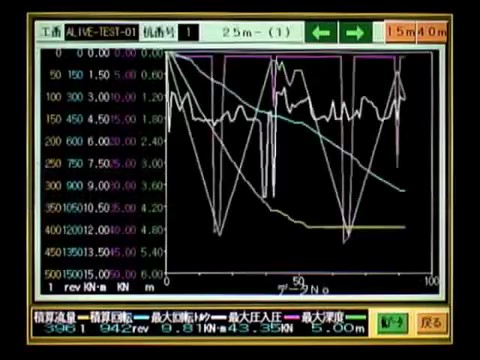Image resolution: width=480 pixels, height=360 pixels.
Task: Tap the orange 戻る return button
Action: [x=431, y=323]
